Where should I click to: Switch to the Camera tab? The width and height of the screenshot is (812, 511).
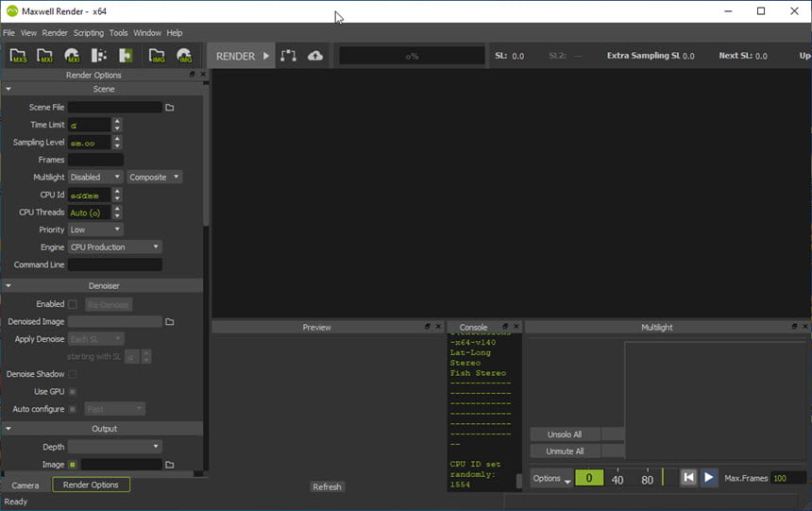point(25,485)
